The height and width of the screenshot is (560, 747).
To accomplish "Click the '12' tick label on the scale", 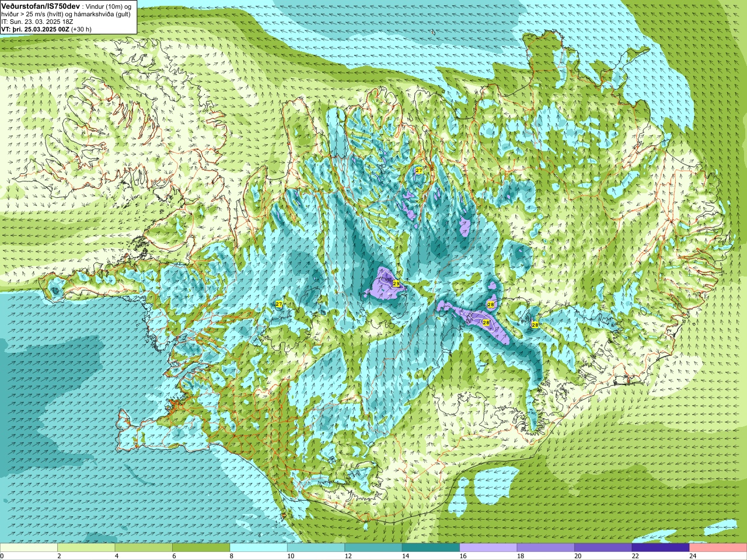I will [x=348, y=556].
